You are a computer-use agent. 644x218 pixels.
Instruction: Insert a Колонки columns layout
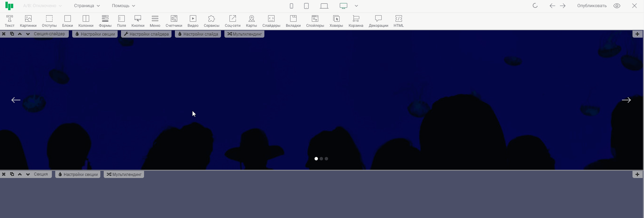86,21
